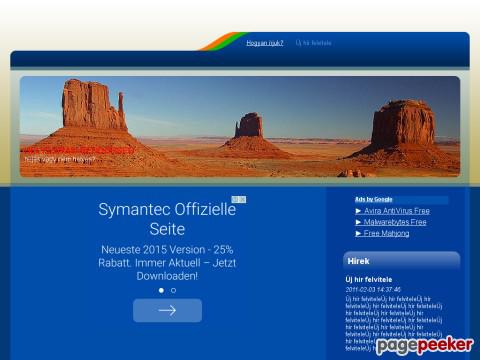Select the second empty ad slide dot
The width and height of the screenshot is (480, 360).
[173, 290]
